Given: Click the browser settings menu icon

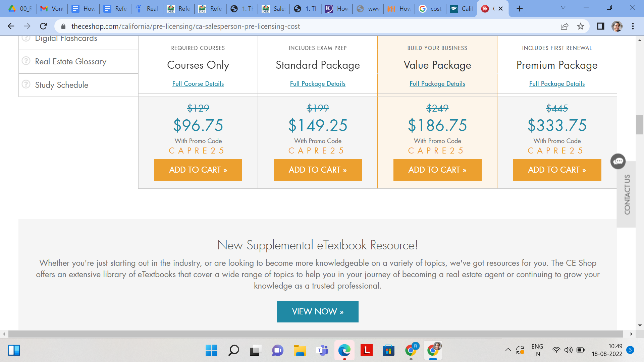Looking at the screenshot, I should [633, 26].
